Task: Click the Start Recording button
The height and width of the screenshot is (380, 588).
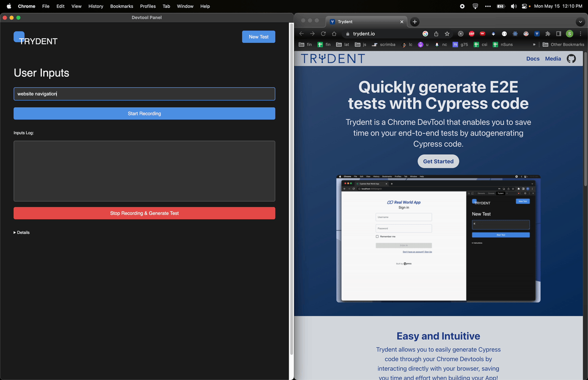Action: (x=144, y=113)
